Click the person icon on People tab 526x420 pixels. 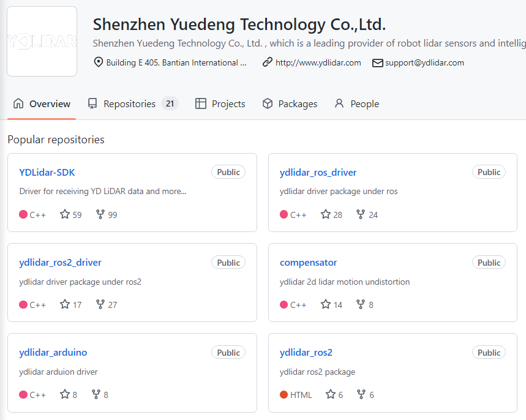339,103
